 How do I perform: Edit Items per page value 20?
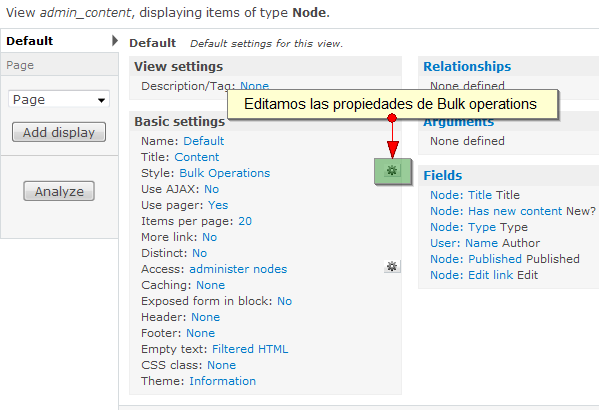[245, 221]
